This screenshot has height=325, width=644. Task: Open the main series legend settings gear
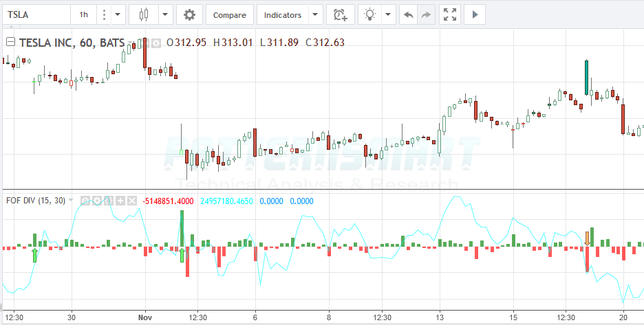pos(155,43)
